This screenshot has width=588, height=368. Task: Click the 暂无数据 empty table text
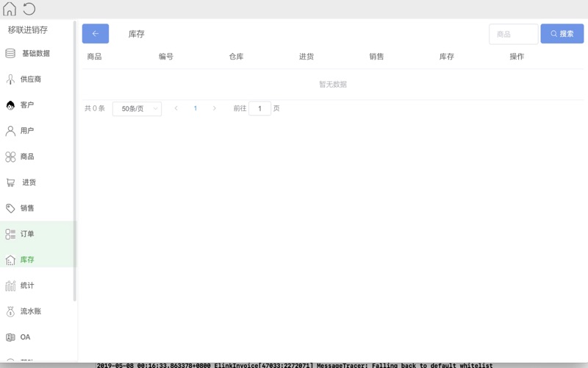[x=333, y=85]
